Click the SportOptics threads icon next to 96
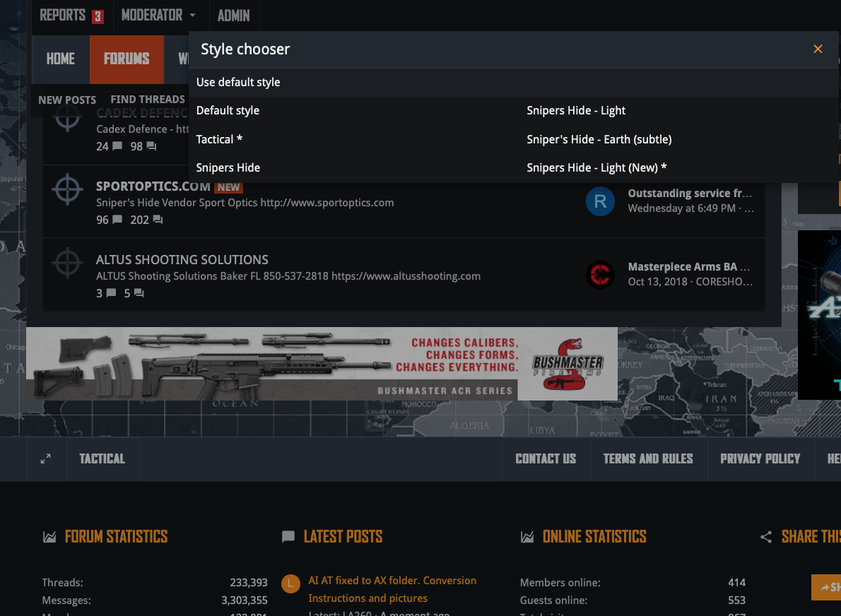The width and height of the screenshot is (841, 616). [117, 219]
